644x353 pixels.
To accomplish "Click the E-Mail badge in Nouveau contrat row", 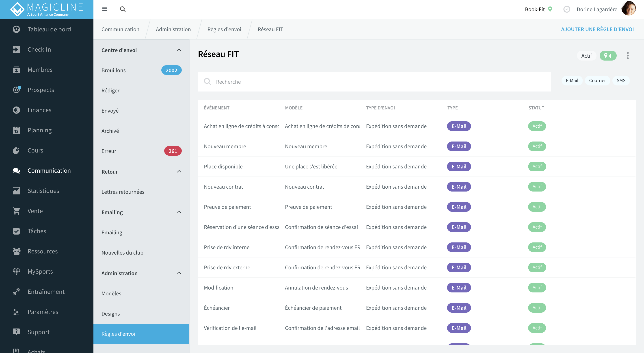I will click(459, 187).
